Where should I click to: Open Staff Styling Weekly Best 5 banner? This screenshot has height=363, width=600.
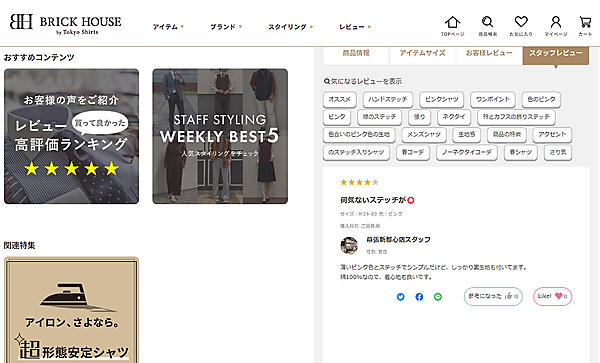click(220, 136)
